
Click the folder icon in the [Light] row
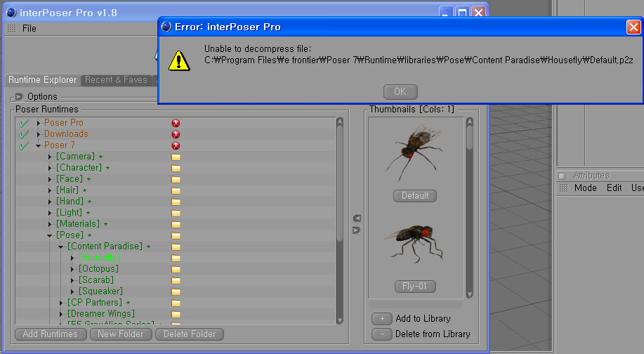point(176,213)
